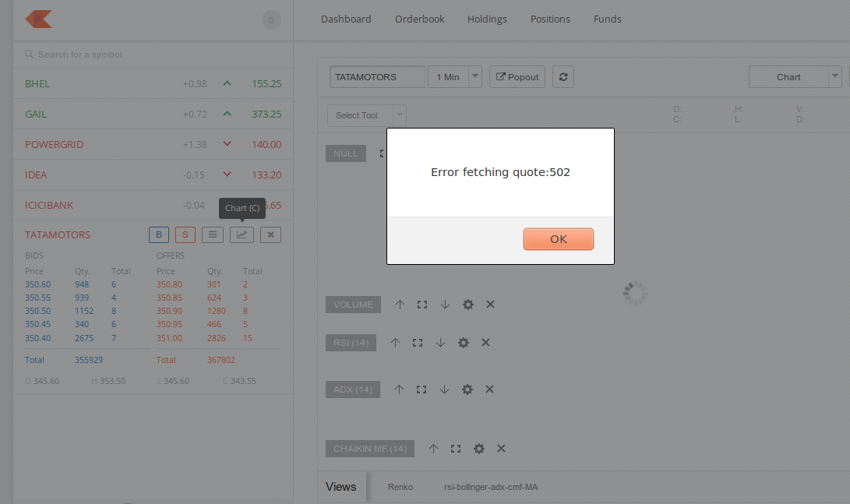Go to the Holdings tab

(487, 19)
